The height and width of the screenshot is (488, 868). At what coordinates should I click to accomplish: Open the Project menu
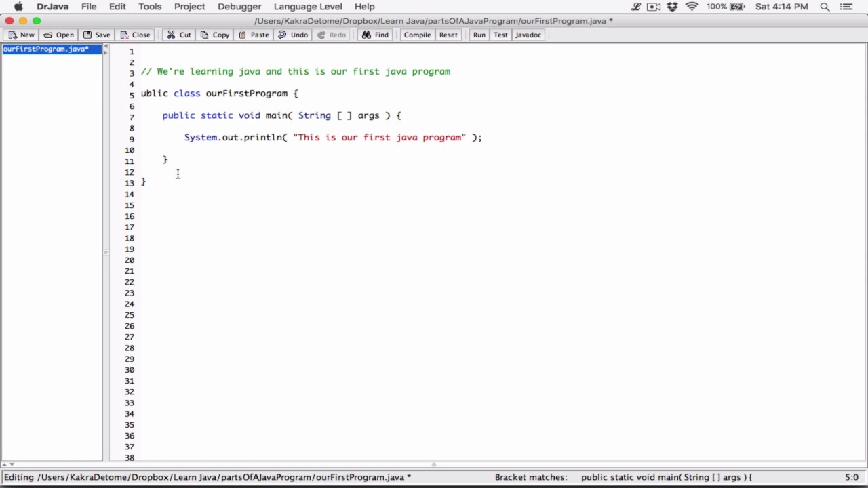189,7
